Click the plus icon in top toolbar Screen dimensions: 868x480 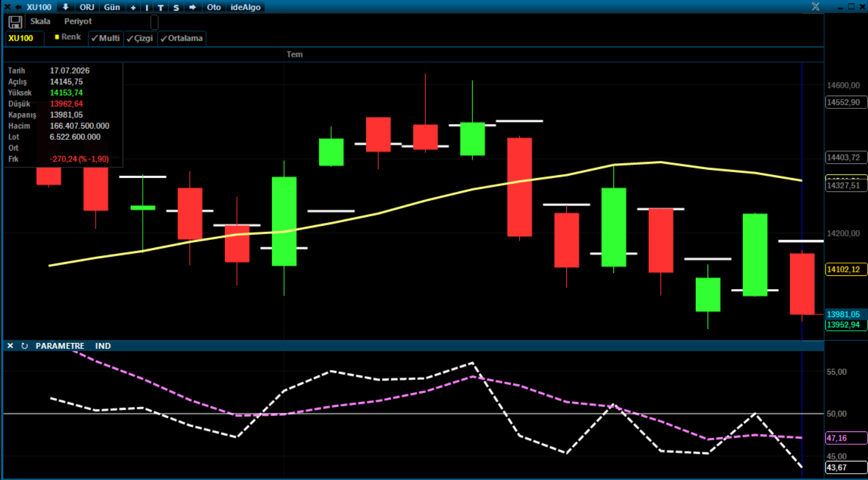[x=133, y=7]
